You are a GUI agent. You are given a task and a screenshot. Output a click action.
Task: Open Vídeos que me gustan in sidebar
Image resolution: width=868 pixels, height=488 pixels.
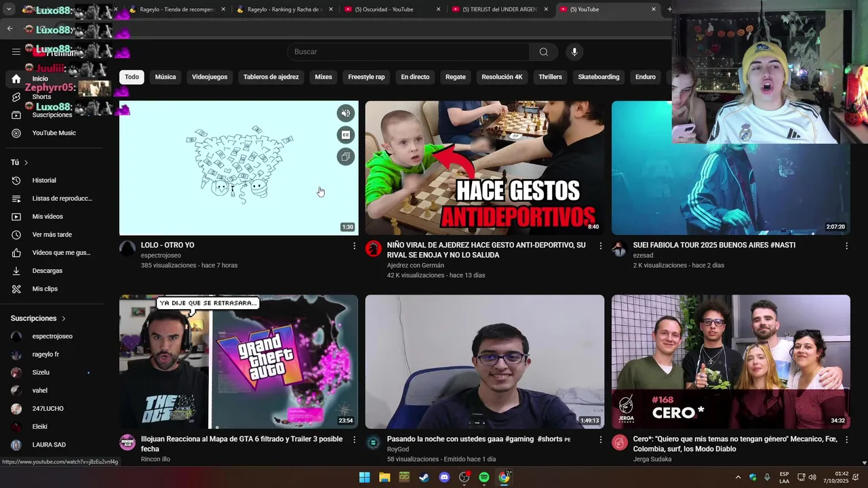pyautogui.click(x=54, y=253)
